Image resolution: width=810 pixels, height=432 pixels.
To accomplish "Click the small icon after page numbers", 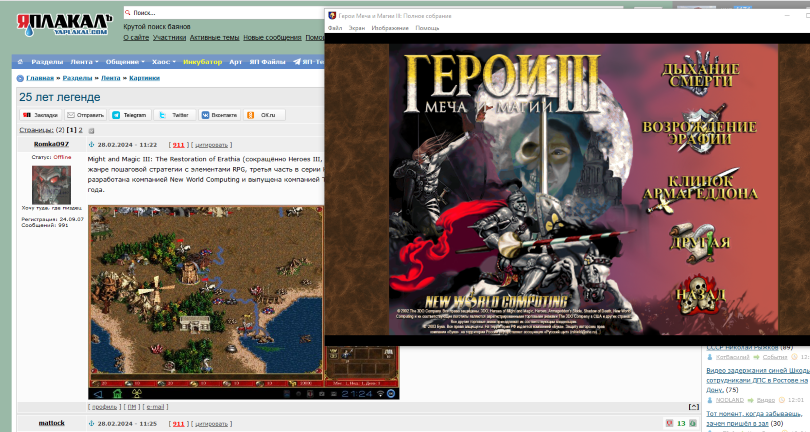I will click(x=91, y=131).
